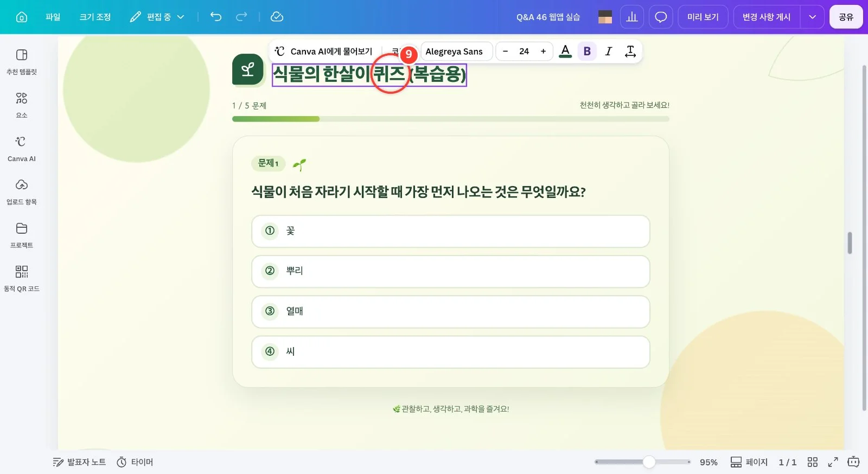
Task: Open text spacing options icon
Action: point(630,52)
